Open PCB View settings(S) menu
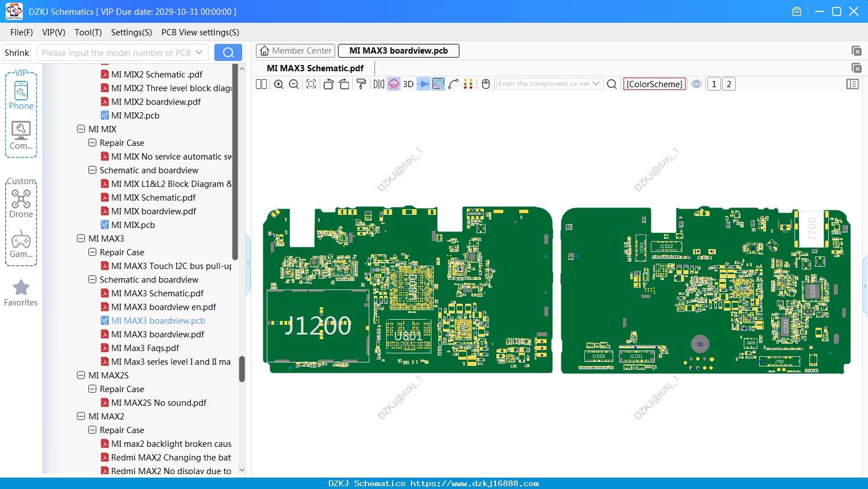The width and height of the screenshot is (868, 489). [200, 32]
